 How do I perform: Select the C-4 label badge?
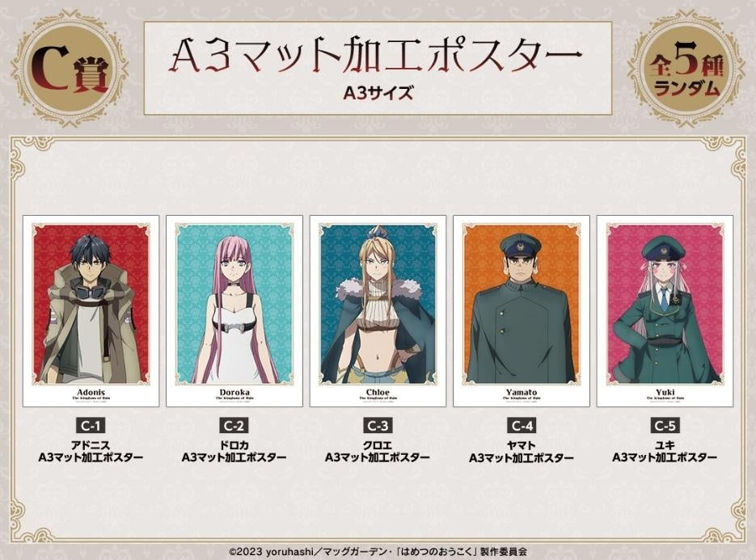click(522, 426)
